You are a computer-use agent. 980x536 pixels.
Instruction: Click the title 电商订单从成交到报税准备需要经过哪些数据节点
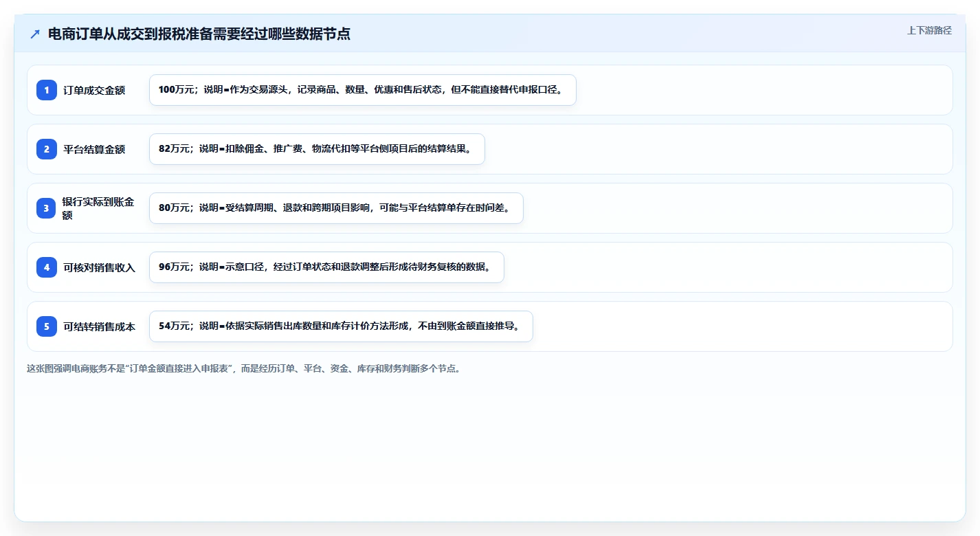pyautogui.click(x=199, y=34)
